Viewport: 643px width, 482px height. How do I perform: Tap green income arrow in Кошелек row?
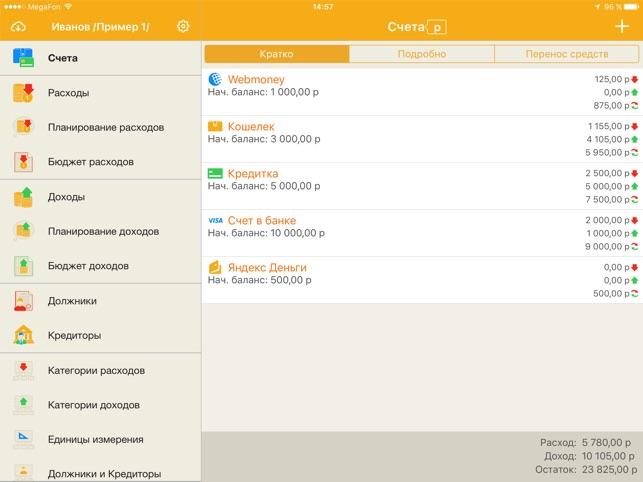click(634, 139)
